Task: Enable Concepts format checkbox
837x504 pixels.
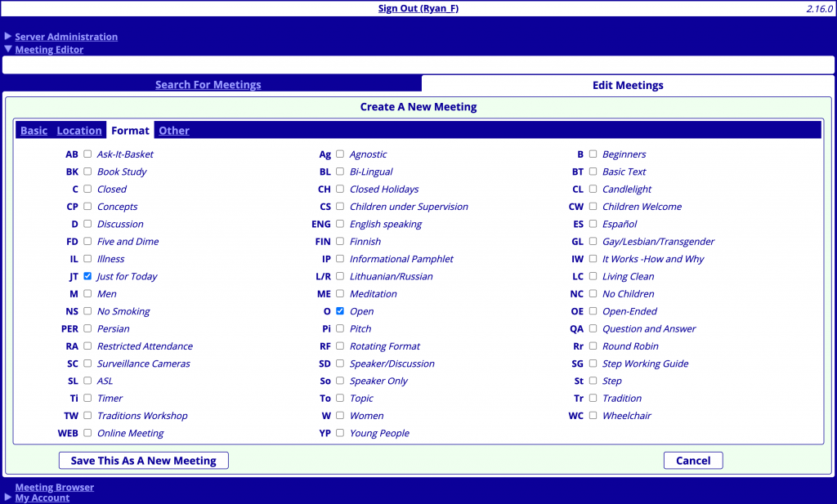Action: pyautogui.click(x=87, y=207)
